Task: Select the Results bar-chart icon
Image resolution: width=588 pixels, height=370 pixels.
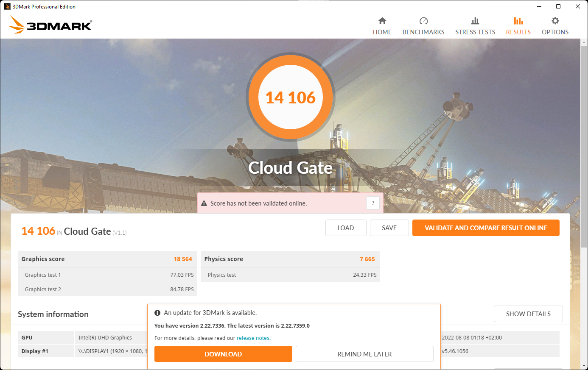Action: (518, 21)
